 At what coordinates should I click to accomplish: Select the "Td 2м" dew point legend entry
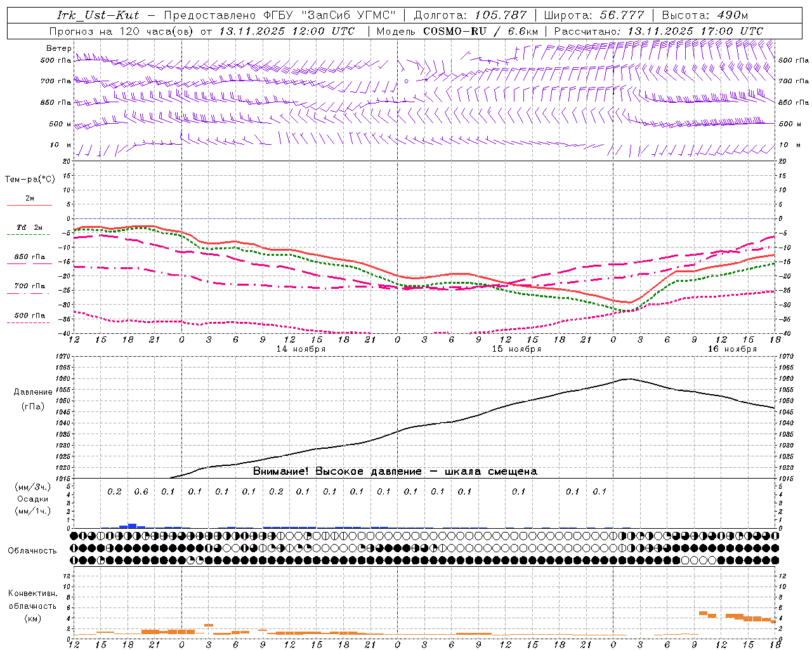pyautogui.click(x=29, y=227)
